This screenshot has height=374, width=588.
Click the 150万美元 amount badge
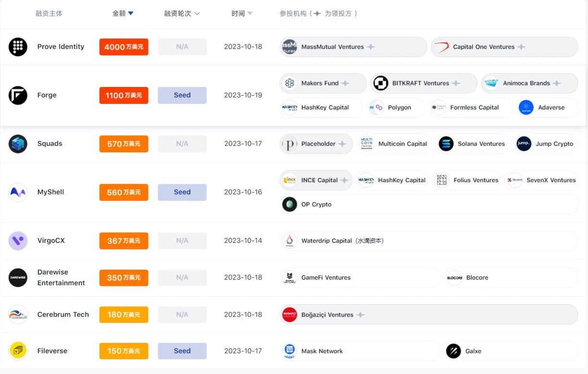(x=124, y=351)
